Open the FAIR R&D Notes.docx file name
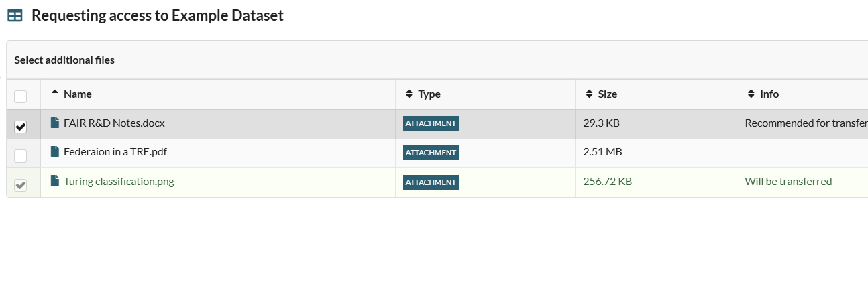Screen dimensions: 868x282 [x=114, y=123]
